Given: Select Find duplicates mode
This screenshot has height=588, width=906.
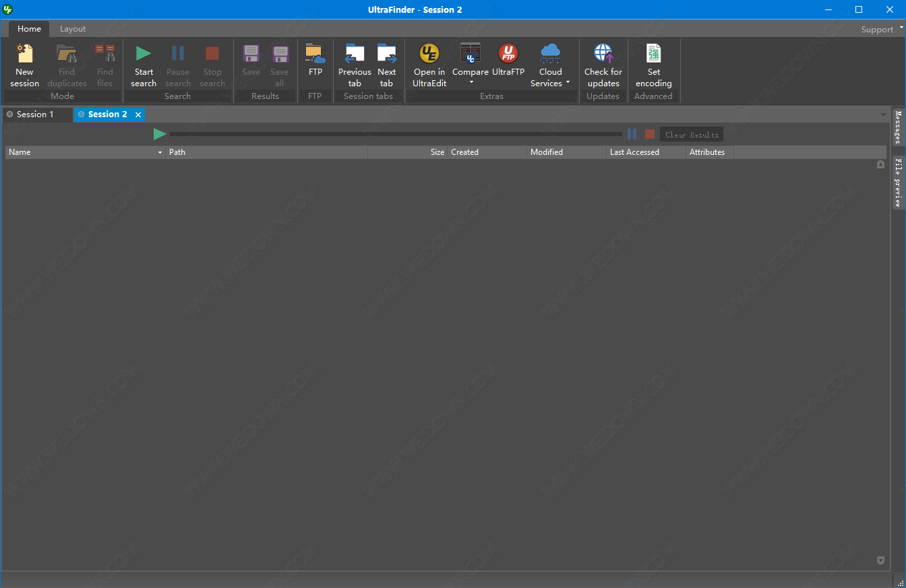Looking at the screenshot, I should 67,65.
